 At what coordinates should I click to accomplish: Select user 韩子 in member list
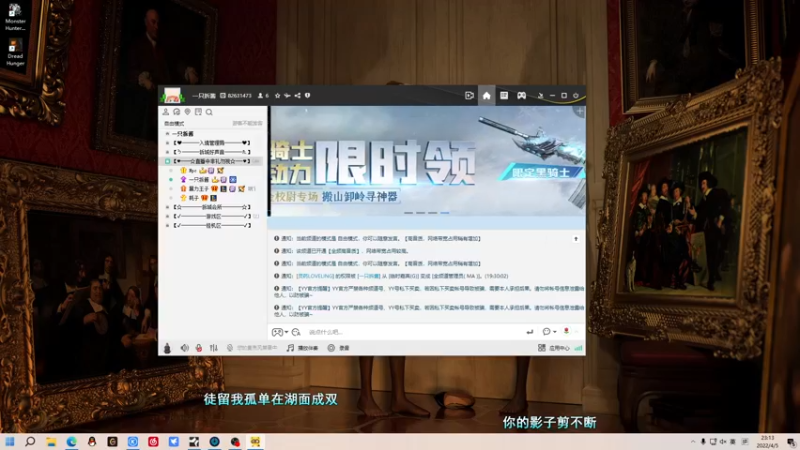point(193,198)
